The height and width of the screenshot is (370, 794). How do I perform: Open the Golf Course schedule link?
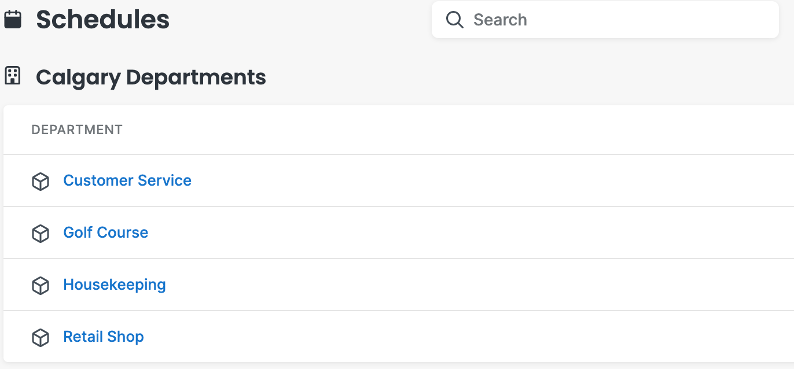pyautogui.click(x=105, y=233)
